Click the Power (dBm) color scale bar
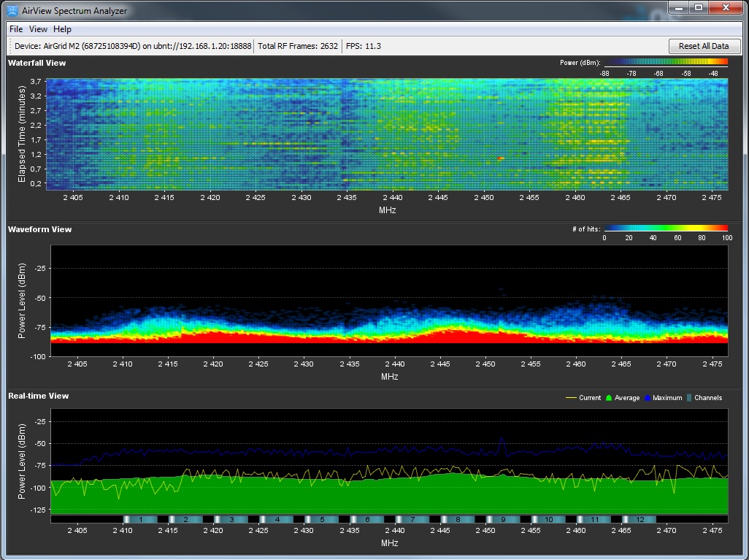This screenshot has width=749, height=560. (666, 63)
